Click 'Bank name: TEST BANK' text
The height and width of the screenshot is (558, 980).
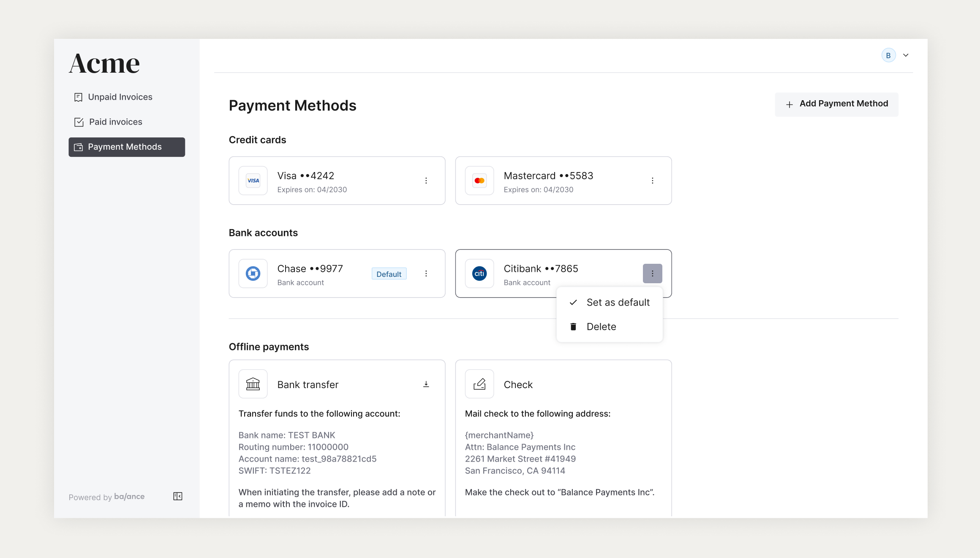coord(287,435)
